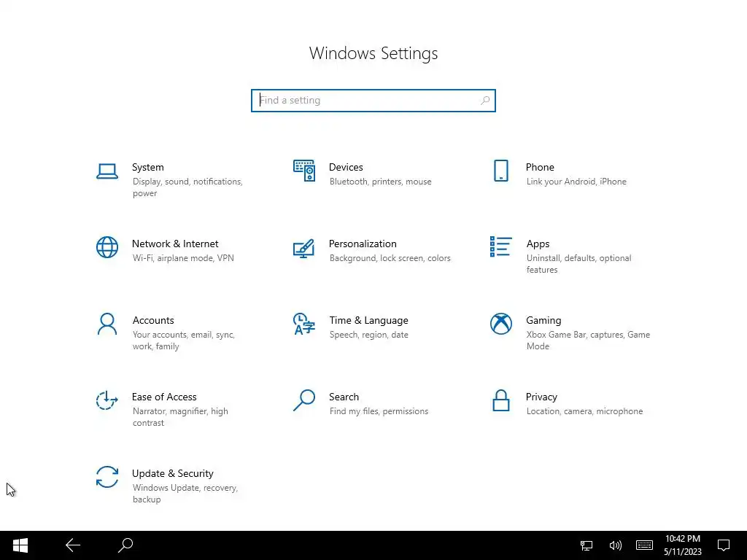Click 'Narrator, magnifier, high contrast' description
747x560 pixels.
(180, 417)
